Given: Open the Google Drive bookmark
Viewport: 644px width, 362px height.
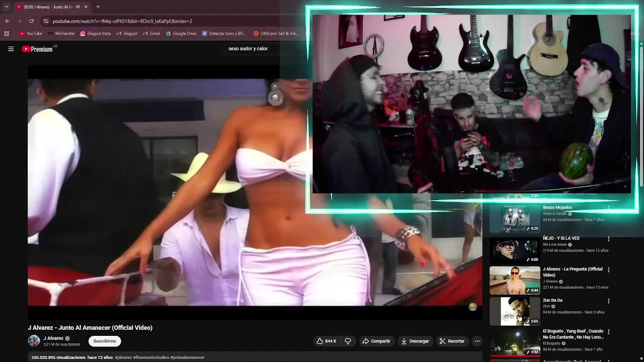Looking at the screenshot, I should [x=181, y=34].
